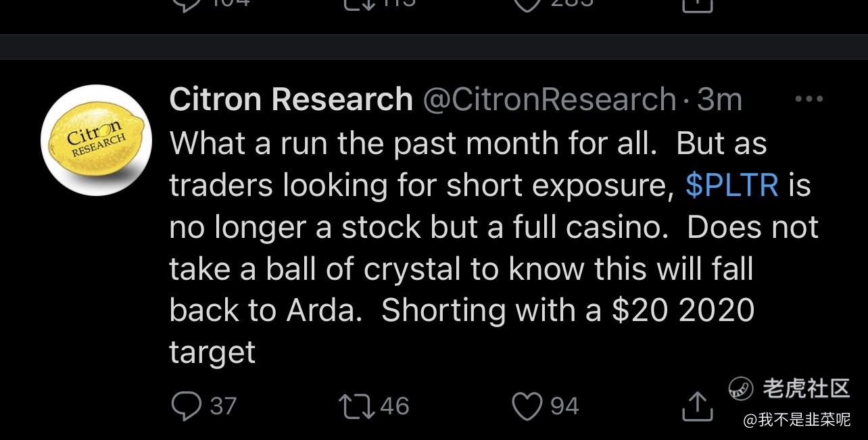Tap the cut-off heart icon of the tweet above
The width and height of the screenshot is (868, 440).
tap(529, 5)
